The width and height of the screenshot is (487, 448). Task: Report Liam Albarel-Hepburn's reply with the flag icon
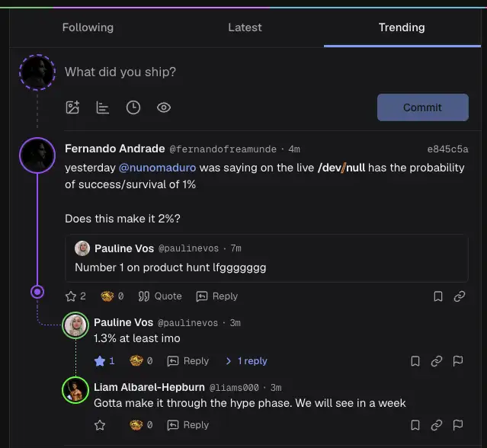tap(458, 425)
